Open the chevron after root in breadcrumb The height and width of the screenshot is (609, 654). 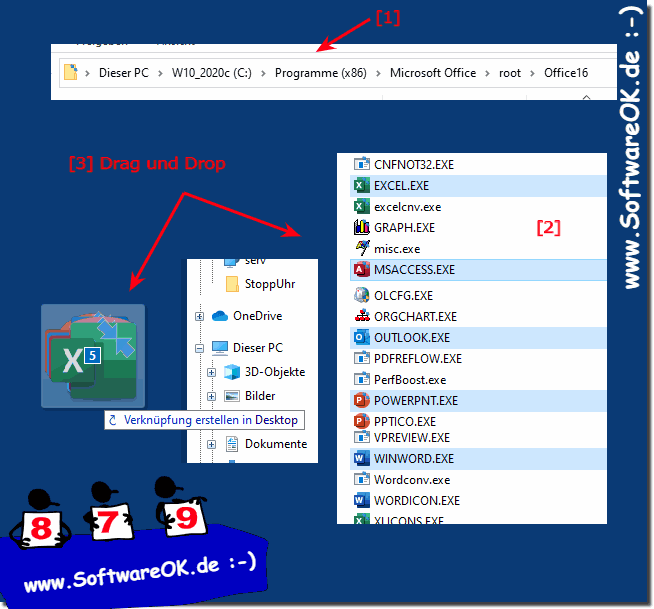[532, 73]
